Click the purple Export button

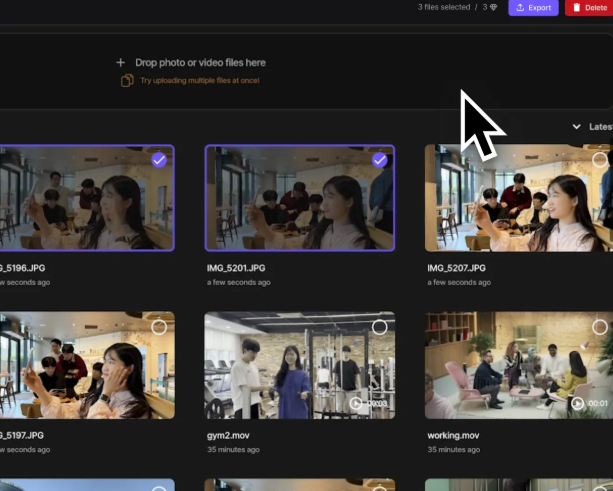click(533, 8)
